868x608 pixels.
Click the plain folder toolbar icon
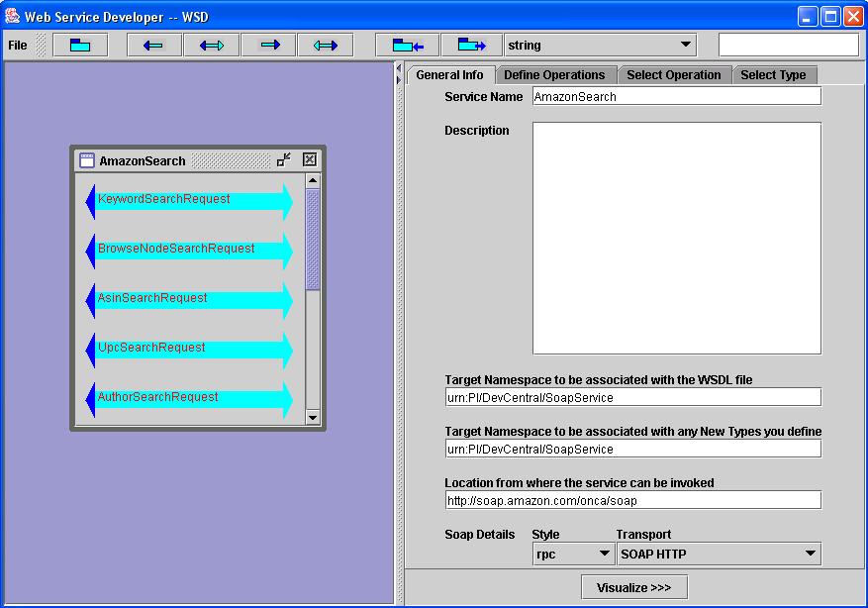coord(80,46)
